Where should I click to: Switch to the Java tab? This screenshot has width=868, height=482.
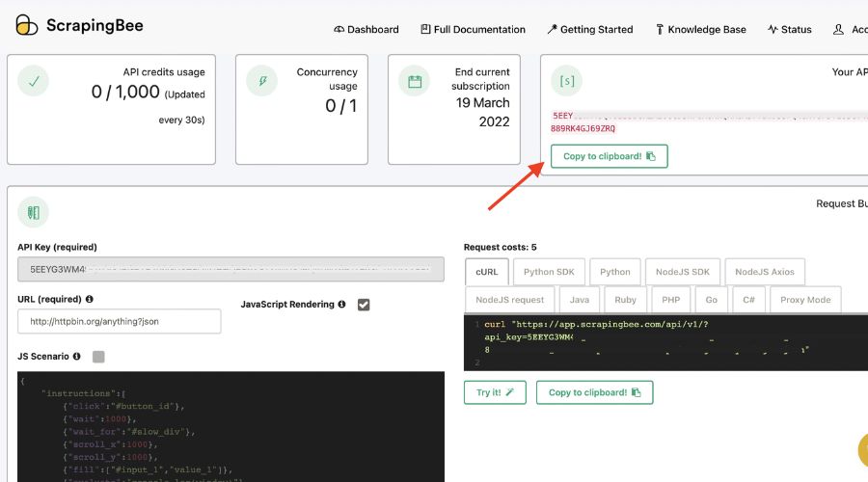tap(579, 300)
